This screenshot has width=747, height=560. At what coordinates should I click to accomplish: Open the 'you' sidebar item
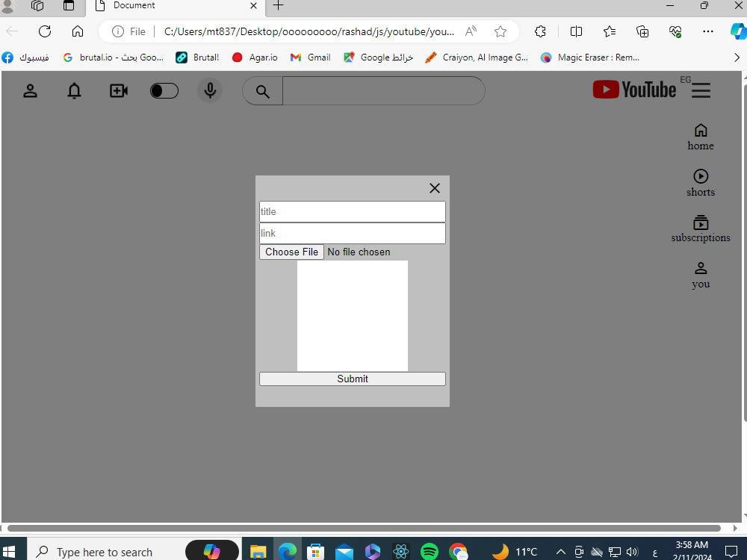click(701, 276)
